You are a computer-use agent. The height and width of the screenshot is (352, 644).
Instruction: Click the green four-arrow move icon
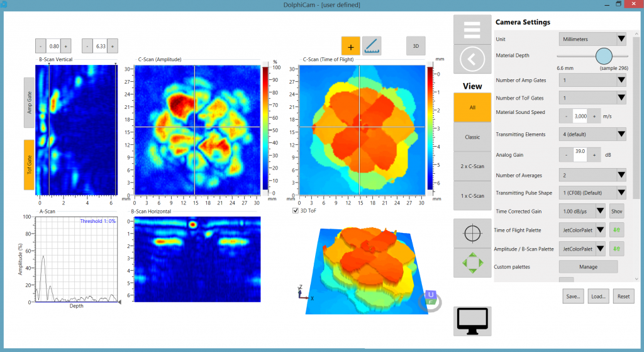pos(472,263)
